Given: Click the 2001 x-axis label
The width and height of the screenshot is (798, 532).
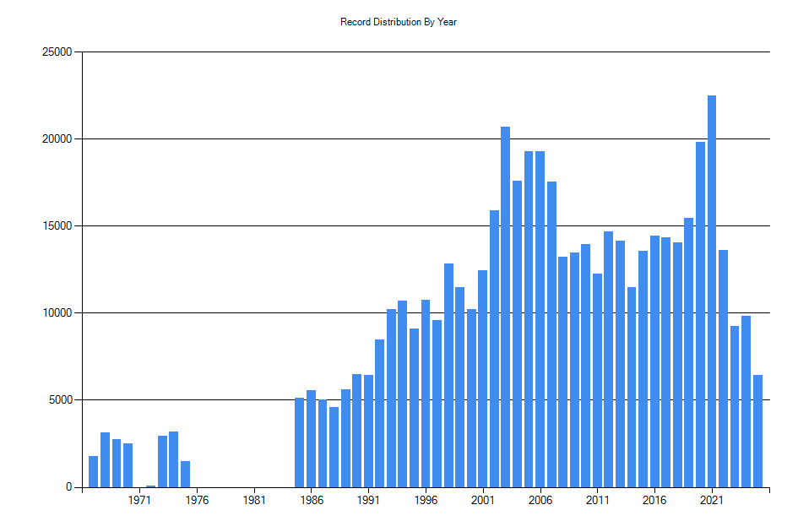Looking at the screenshot, I should [x=483, y=500].
